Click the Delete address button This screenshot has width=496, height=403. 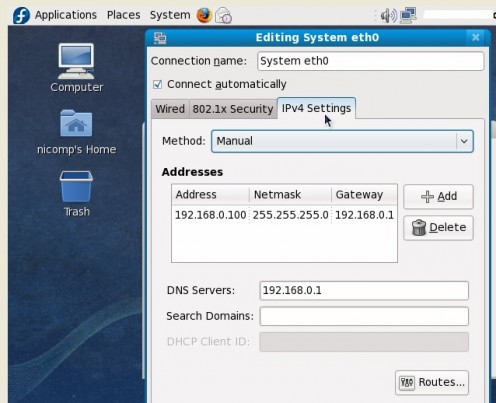point(438,228)
